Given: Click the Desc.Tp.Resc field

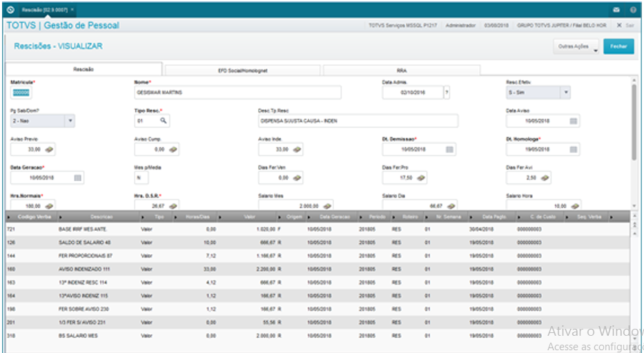Looking at the screenshot, I should click(358, 121).
